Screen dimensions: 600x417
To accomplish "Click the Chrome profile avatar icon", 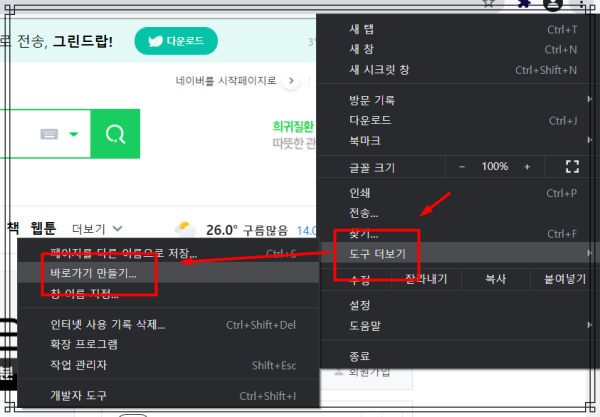I will pos(553,4).
